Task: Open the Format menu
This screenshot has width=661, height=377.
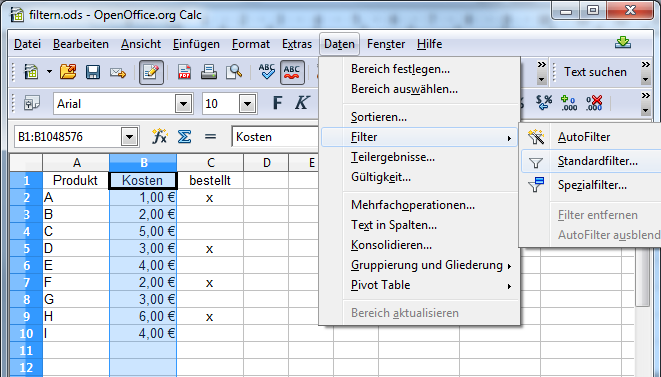Action: point(250,44)
